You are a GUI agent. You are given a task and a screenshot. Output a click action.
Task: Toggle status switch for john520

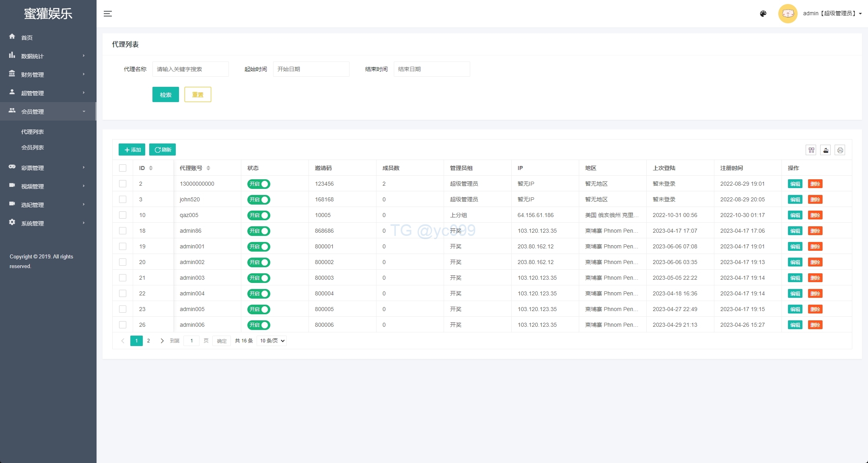click(x=259, y=200)
